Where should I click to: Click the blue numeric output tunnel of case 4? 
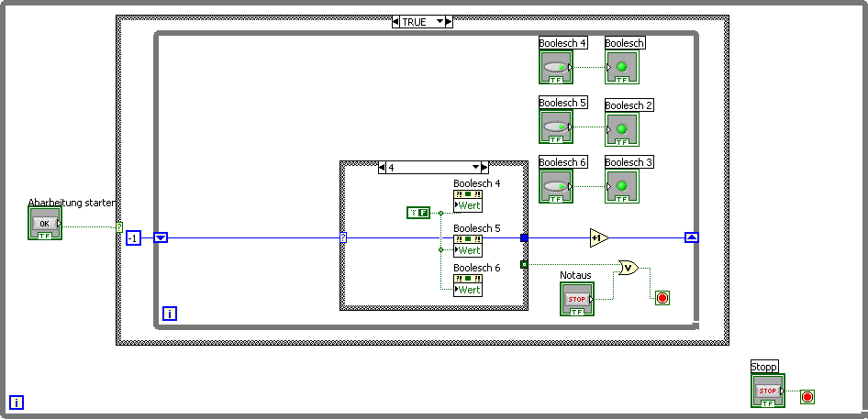click(524, 238)
